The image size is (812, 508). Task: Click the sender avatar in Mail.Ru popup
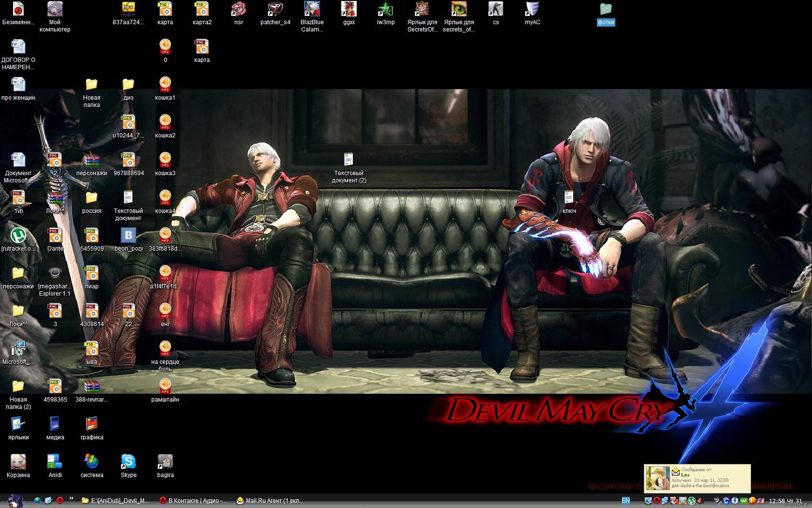tap(658, 478)
